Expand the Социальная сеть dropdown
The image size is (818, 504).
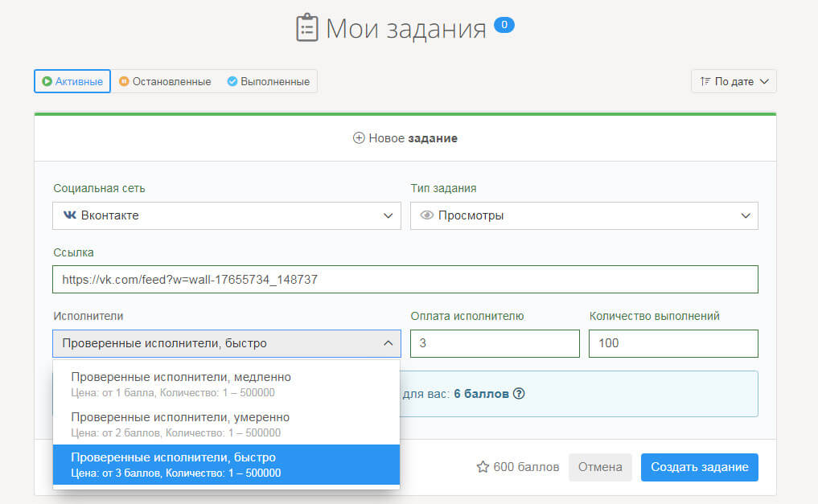(227, 215)
